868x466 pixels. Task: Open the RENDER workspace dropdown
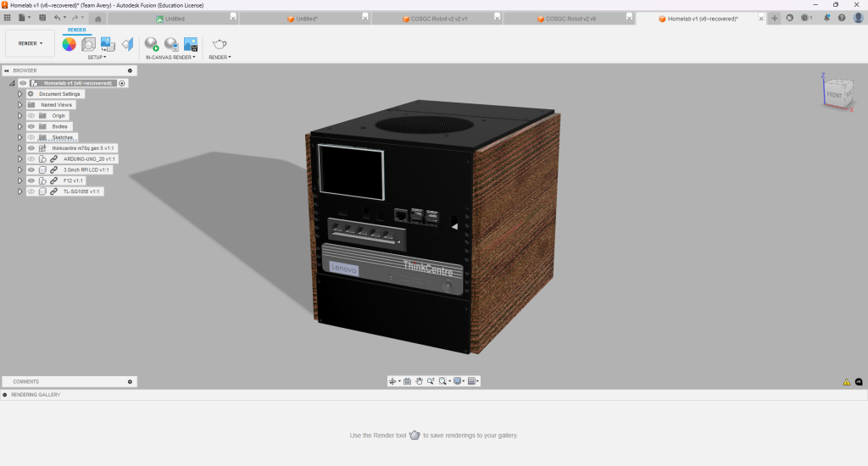coord(30,44)
